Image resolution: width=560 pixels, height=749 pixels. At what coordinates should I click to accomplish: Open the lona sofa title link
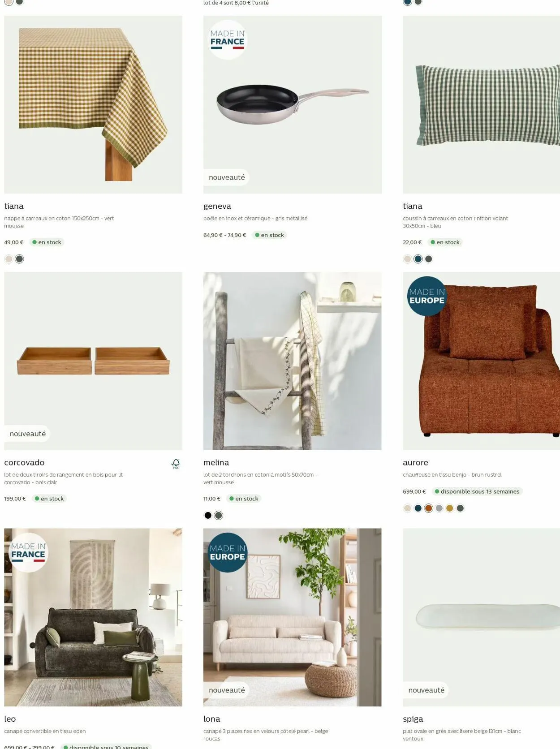[x=212, y=719]
